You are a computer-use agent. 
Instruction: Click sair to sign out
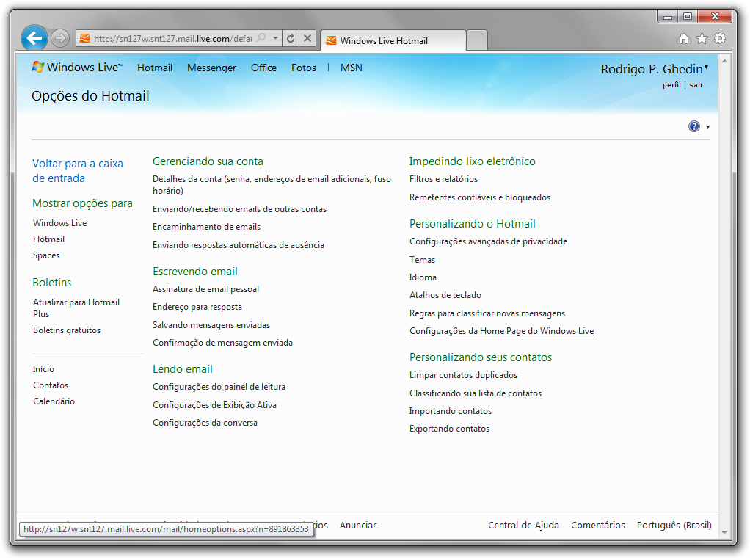click(695, 84)
